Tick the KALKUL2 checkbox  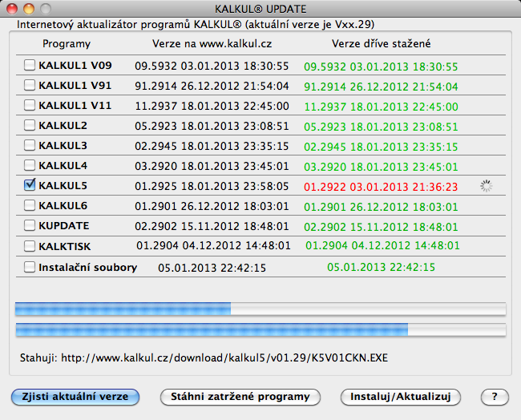[x=30, y=125]
